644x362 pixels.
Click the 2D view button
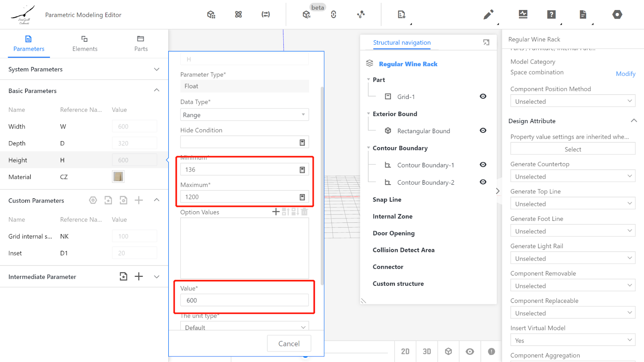pos(405,352)
